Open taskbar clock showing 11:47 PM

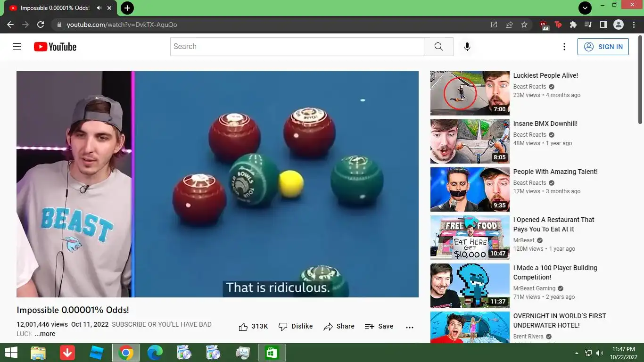pos(624,353)
